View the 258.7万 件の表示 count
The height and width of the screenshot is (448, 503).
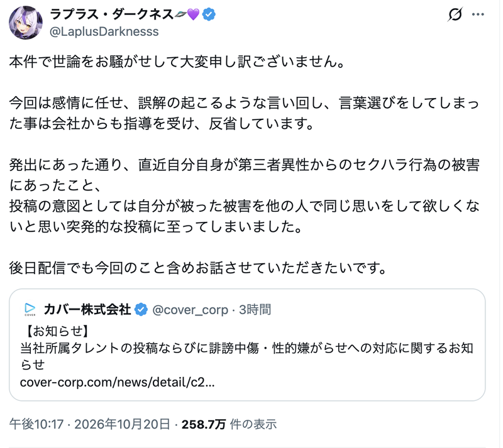[229, 424]
